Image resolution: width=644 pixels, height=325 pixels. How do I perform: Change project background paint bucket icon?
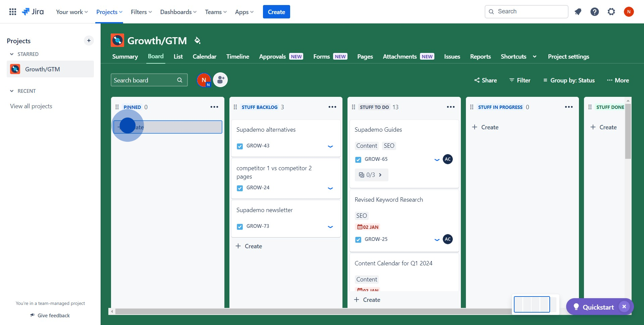point(197,41)
